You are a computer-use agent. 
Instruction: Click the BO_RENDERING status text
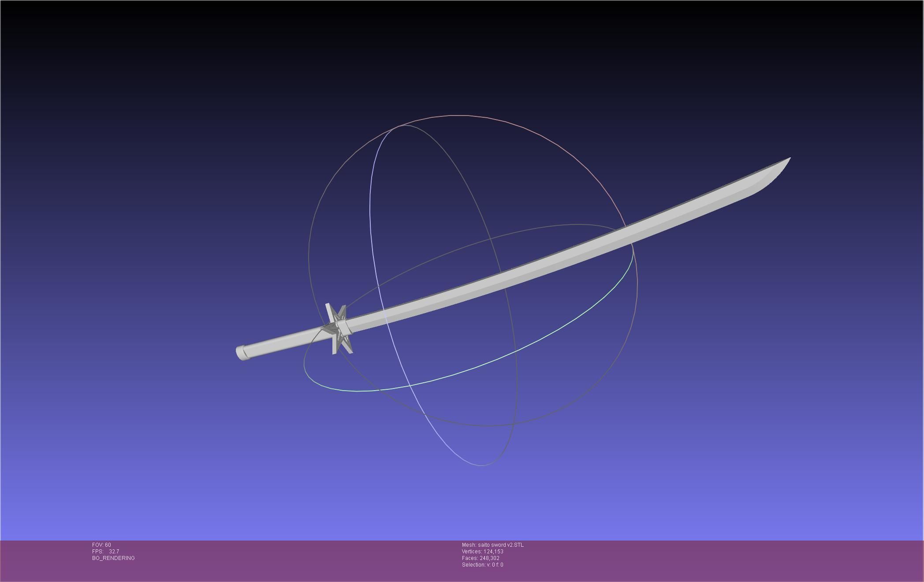[x=113, y=558]
